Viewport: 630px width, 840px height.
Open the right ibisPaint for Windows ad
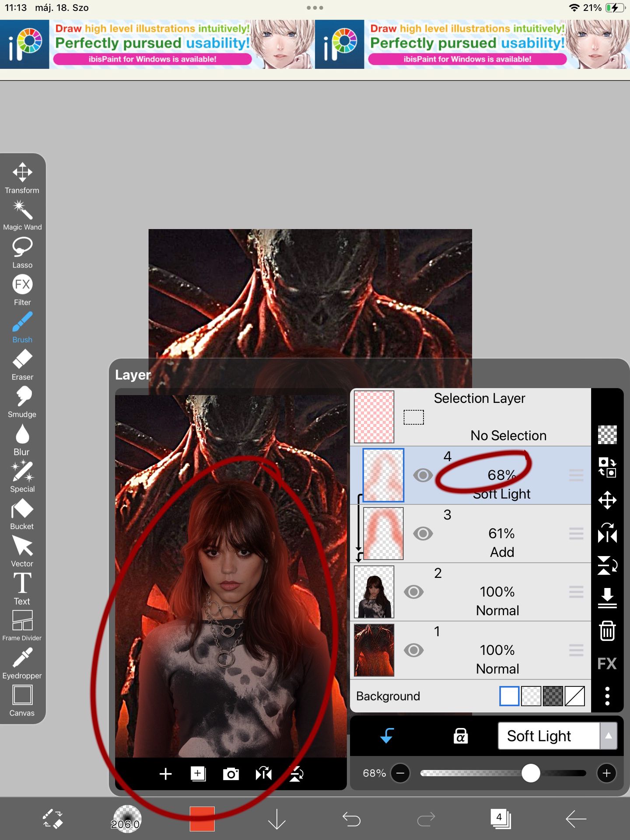click(x=472, y=44)
